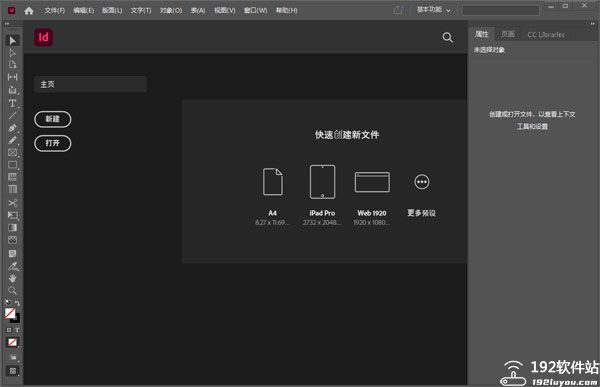This screenshot has height=387, width=600.
Task: Choose the iPad Pro preset
Action: (322, 195)
